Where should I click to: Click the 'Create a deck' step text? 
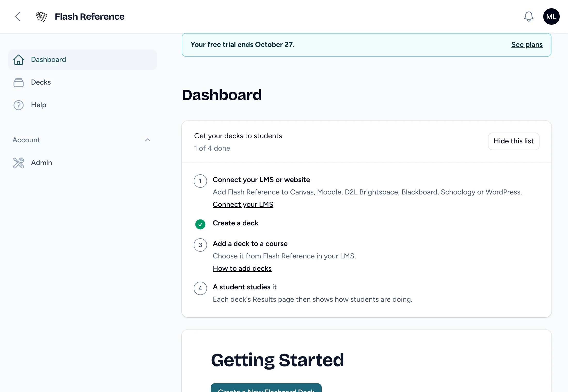[235, 223]
